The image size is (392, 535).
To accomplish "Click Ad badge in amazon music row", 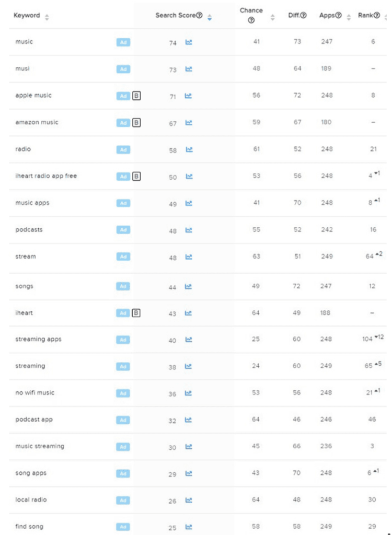I will coord(123,123).
